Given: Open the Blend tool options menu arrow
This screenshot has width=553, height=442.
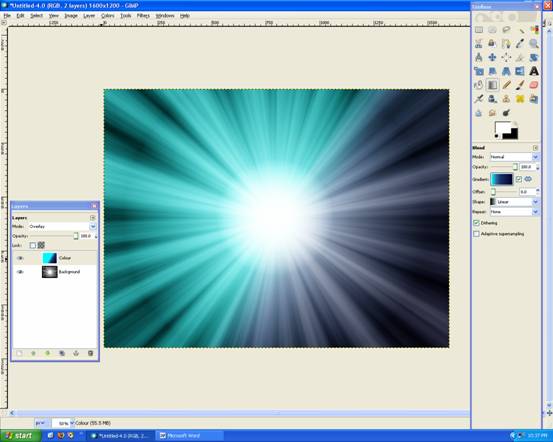Looking at the screenshot, I should tap(536, 147).
